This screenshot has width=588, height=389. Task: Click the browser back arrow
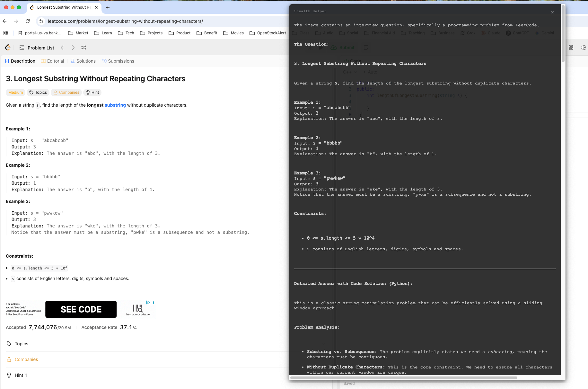click(x=4, y=21)
